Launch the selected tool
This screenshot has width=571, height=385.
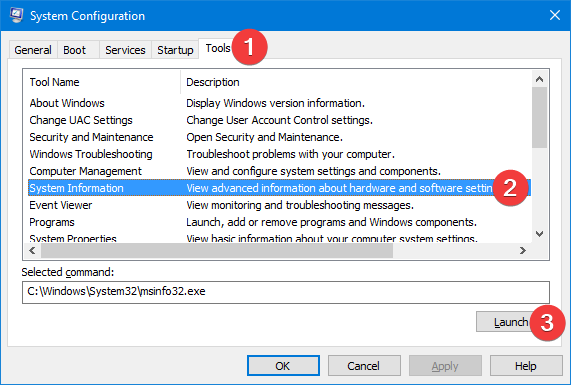pos(511,322)
